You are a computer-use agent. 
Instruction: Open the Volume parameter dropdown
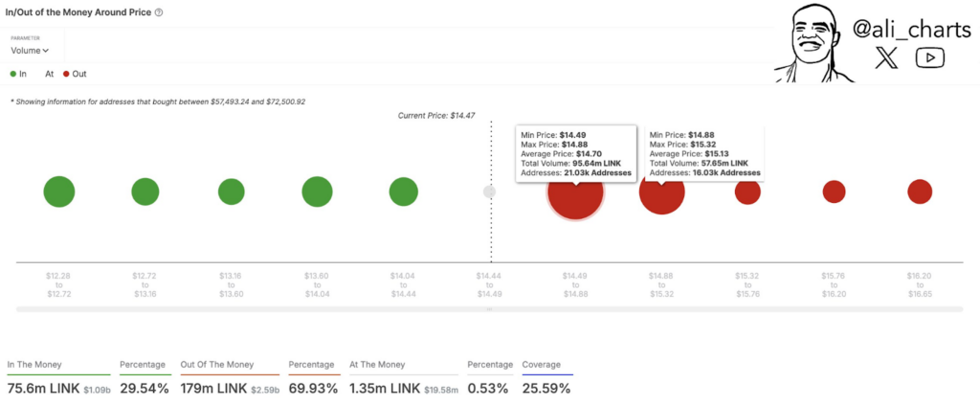[x=30, y=51]
